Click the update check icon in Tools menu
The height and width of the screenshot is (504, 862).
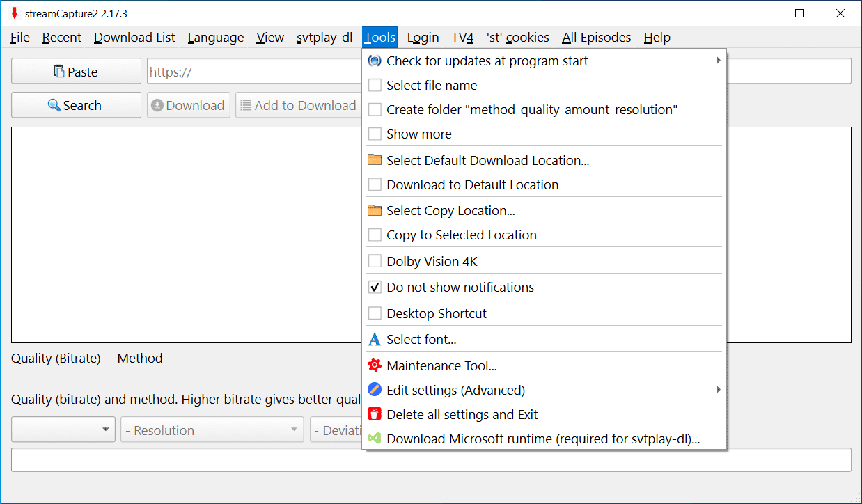pyautogui.click(x=375, y=61)
